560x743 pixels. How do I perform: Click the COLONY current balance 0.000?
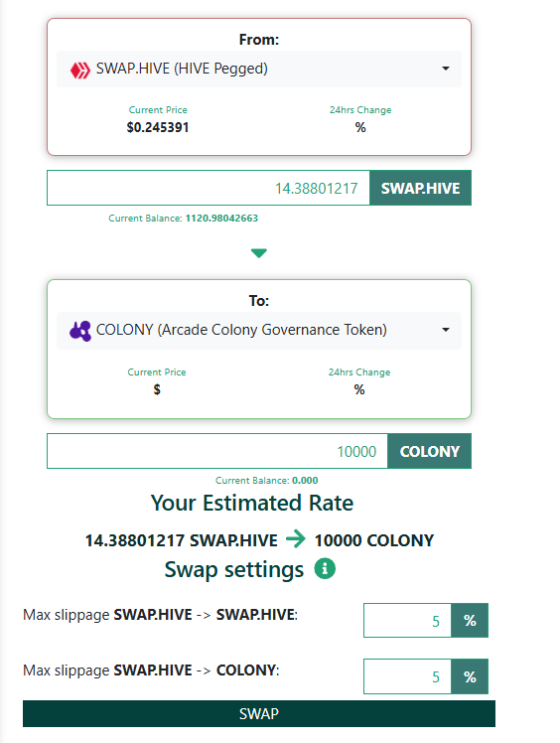point(305,480)
